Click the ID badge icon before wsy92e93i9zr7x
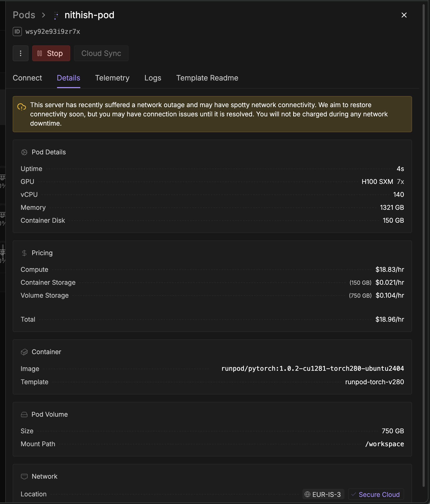The width and height of the screenshot is (430, 504). point(17,32)
